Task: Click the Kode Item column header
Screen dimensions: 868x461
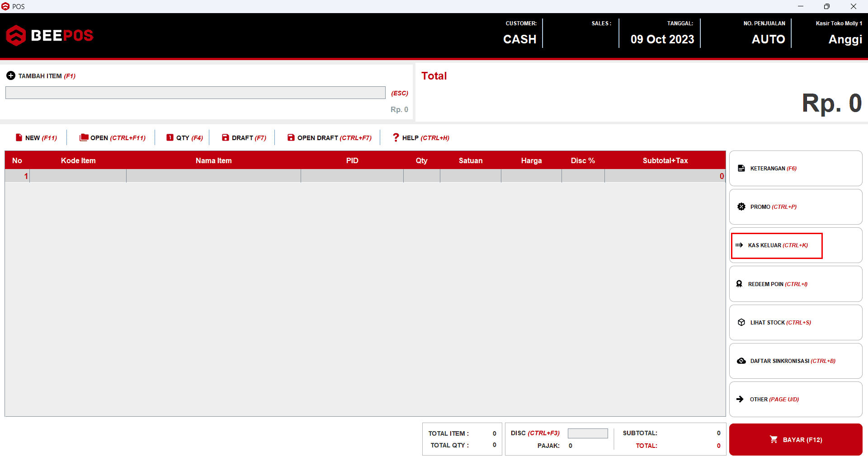Action: pos(78,160)
